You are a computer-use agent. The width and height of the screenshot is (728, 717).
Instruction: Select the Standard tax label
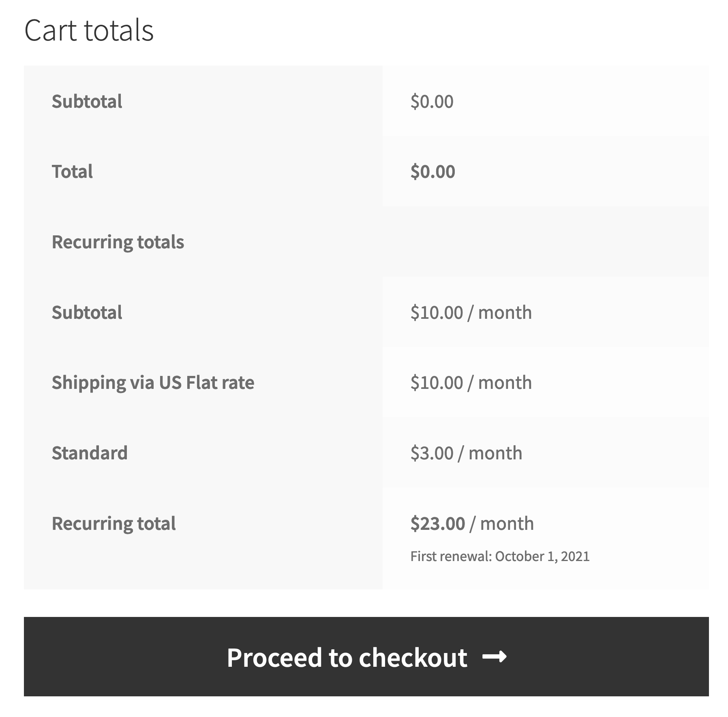tap(90, 453)
